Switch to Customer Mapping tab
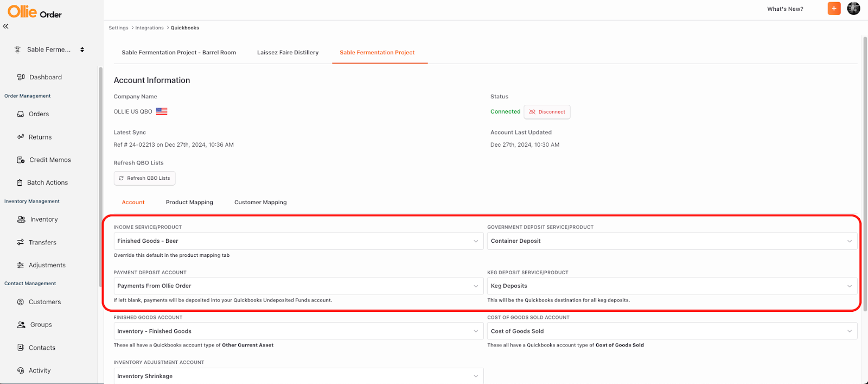868x384 pixels. click(x=260, y=202)
